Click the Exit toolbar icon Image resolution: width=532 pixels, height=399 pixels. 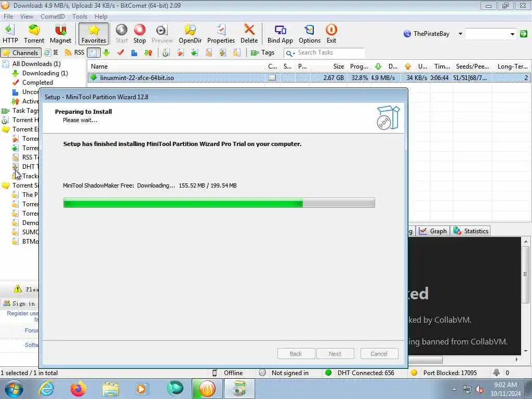(331, 34)
